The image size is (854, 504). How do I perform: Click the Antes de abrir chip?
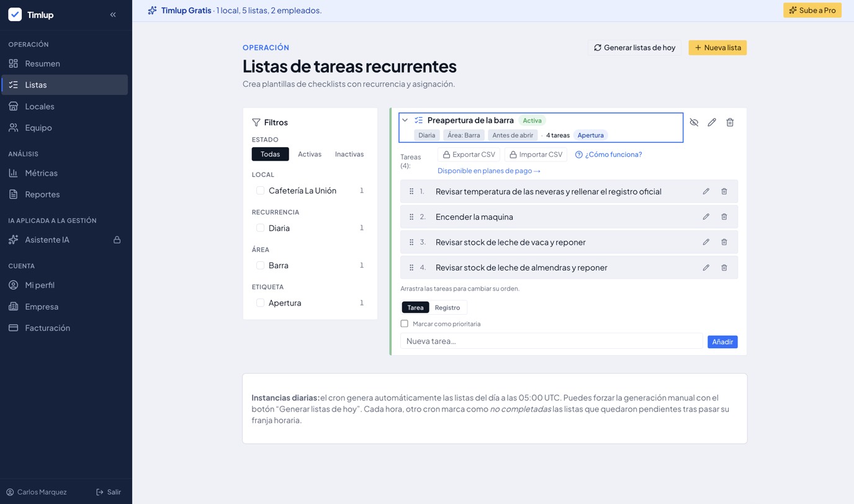(513, 135)
